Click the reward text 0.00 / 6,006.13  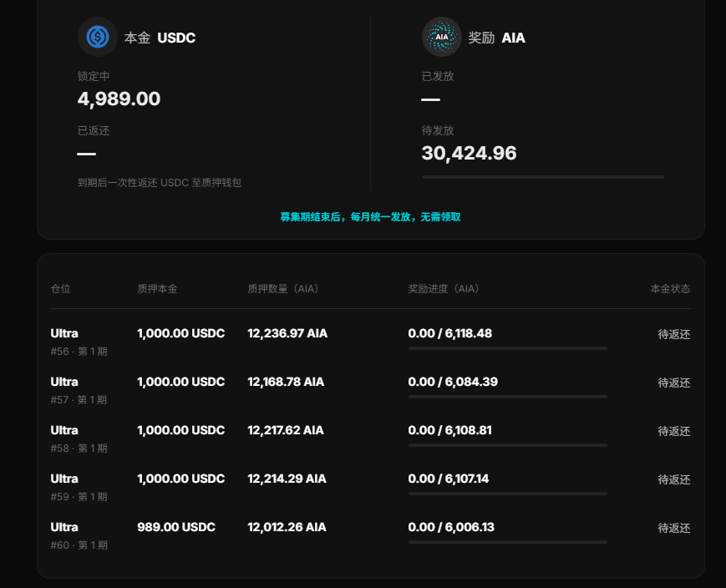[x=451, y=527]
